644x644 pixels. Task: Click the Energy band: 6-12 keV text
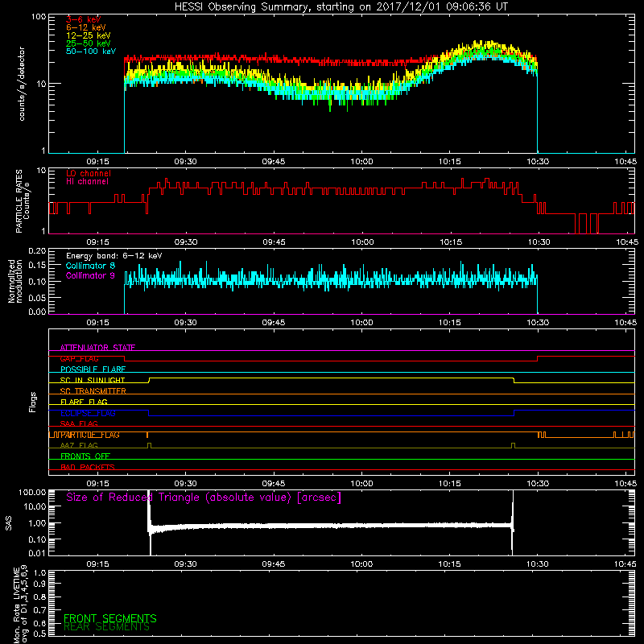click(114, 256)
